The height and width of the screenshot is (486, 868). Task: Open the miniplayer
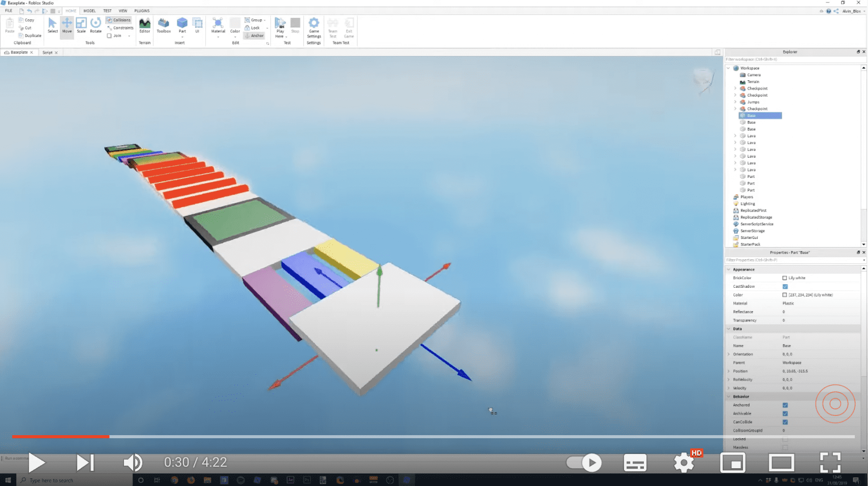pyautogui.click(x=733, y=463)
